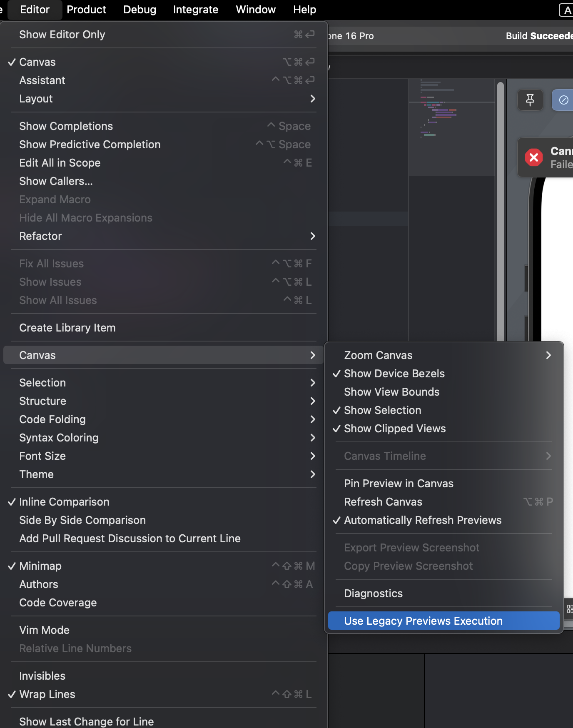
Task: Click the iPhone 16 Pro destination
Action: click(x=351, y=36)
